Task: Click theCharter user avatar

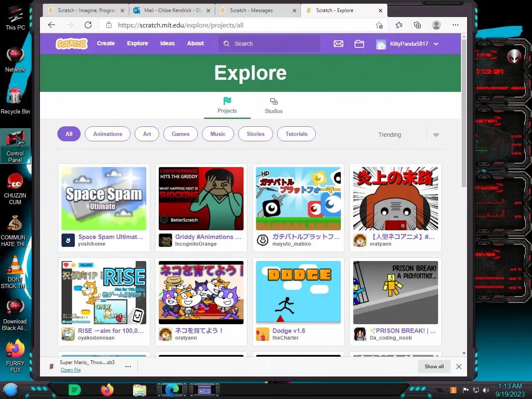Action: (263, 334)
